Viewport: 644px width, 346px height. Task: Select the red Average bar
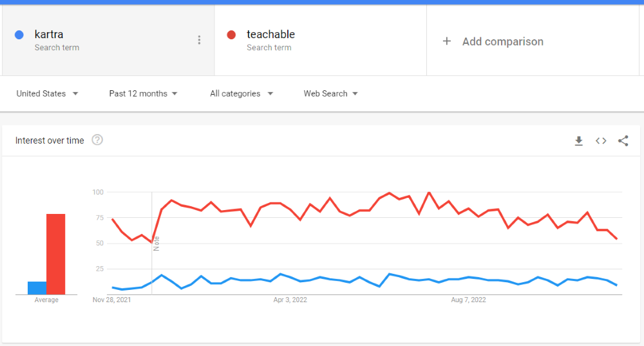(x=56, y=254)
